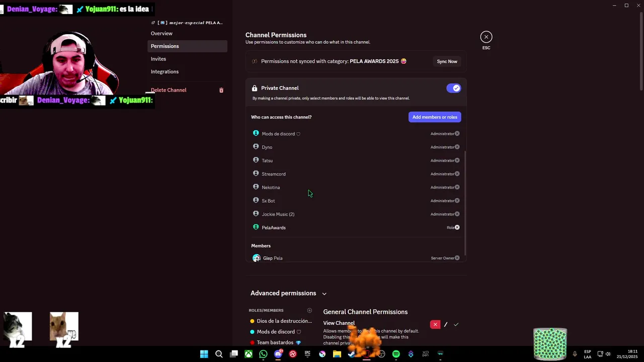Open Spotify from the taskbar
This screenshot has width=644, height=362.
396,354
